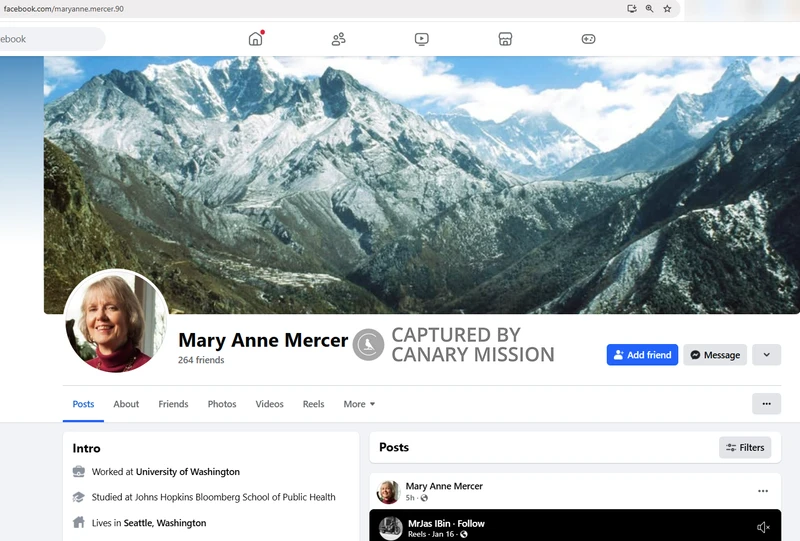Click the workplace briefcase icon in Intro
Screen dimensions: 800x541
pyautogui.click(x=79, y=471)
